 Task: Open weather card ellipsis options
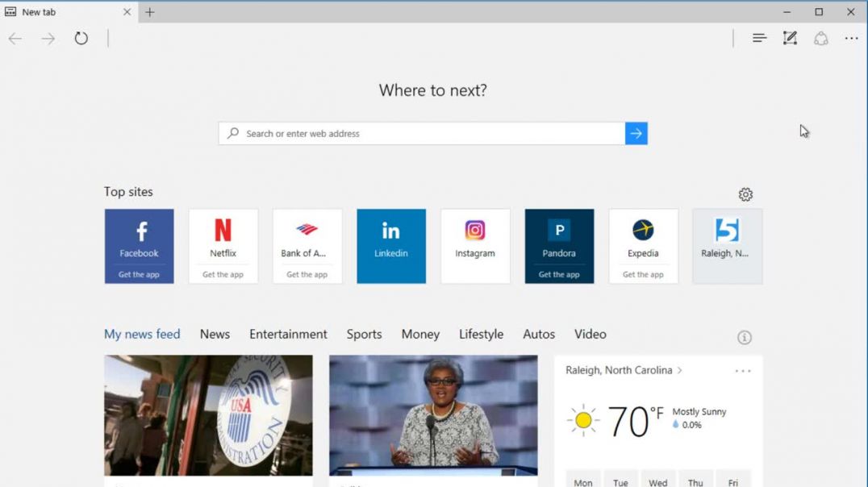743,371
